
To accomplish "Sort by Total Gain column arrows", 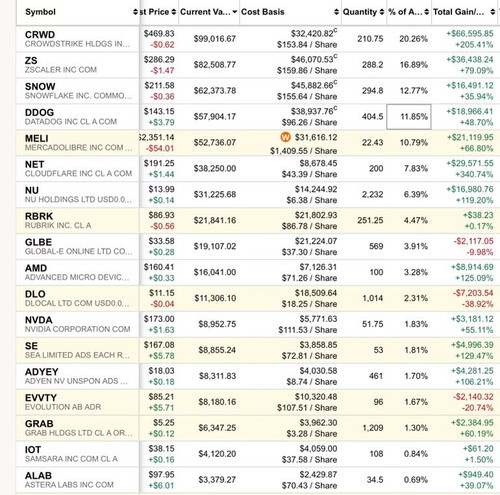I will pos(492,12).
